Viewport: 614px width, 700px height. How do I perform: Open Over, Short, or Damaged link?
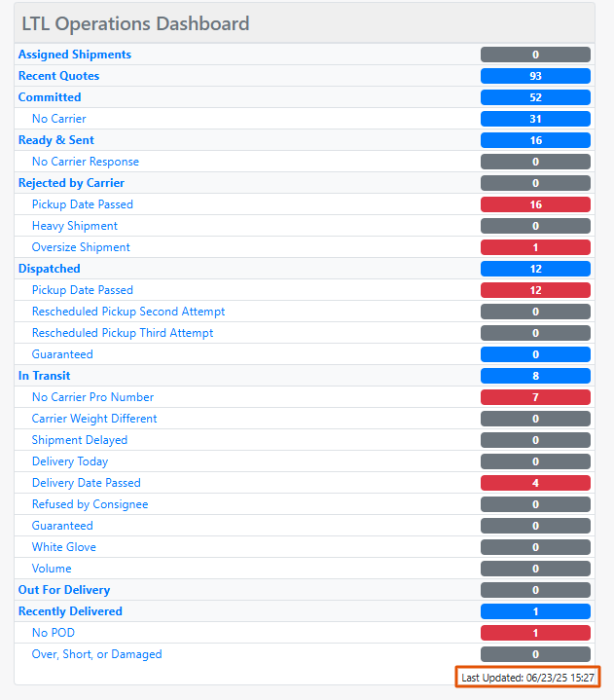(x=97, y=654)
